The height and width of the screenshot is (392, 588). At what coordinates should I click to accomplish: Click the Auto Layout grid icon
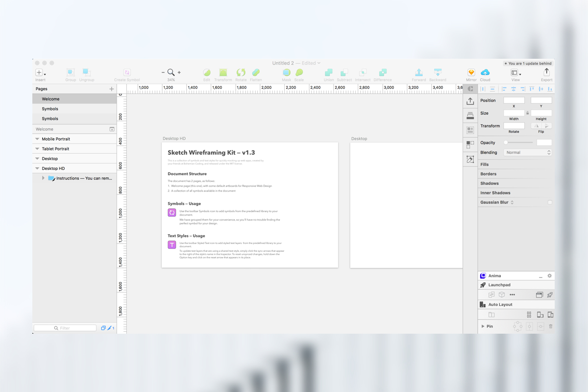[x=529, y=315]
